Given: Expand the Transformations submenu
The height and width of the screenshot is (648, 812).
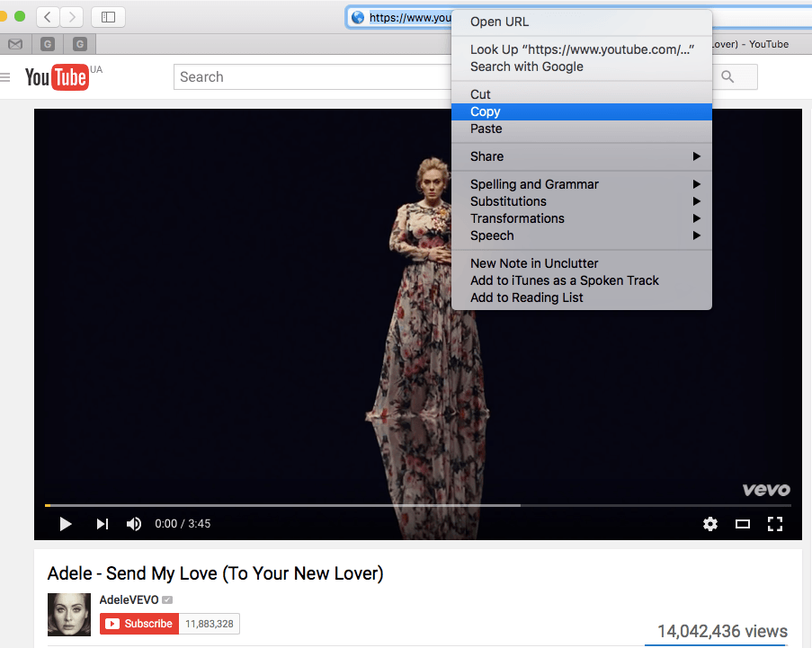Looking at the screenshot, I should coord(582,218).
